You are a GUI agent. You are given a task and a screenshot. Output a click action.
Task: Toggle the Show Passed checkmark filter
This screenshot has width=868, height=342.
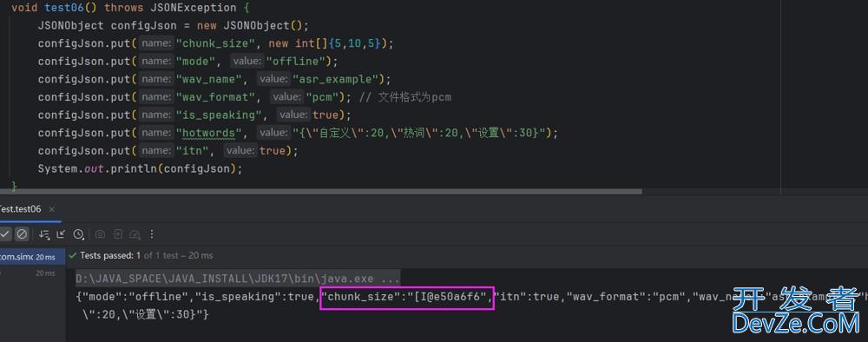point(5,234)
